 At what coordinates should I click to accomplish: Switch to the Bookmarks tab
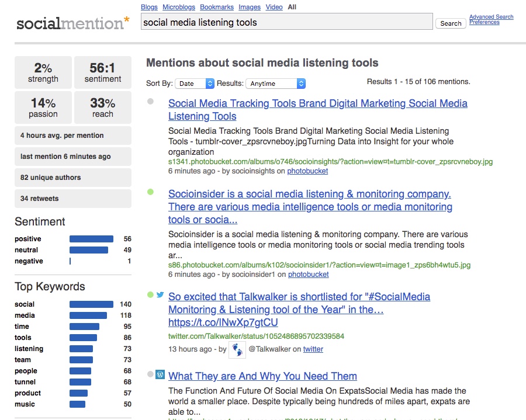click(x=217, y=7)
